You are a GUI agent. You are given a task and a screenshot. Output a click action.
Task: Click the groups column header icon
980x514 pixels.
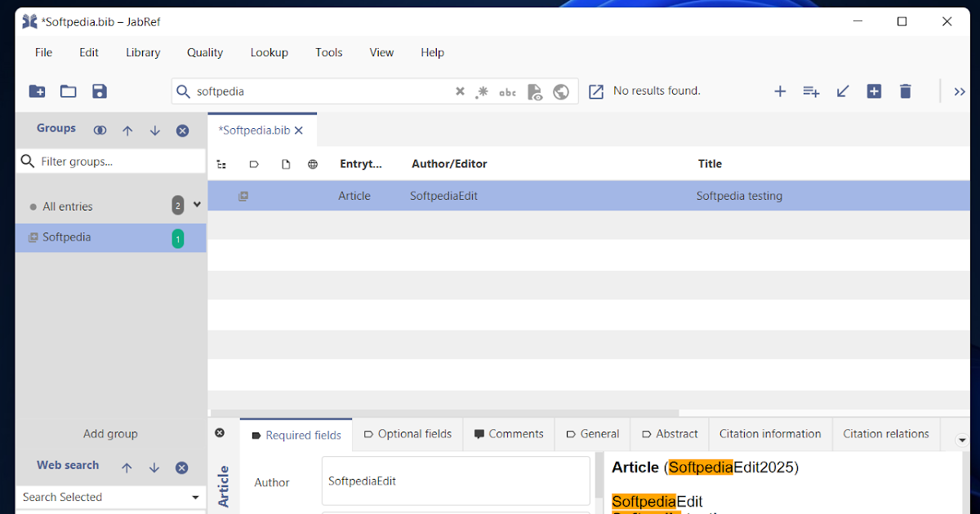(x=221, y=164)
